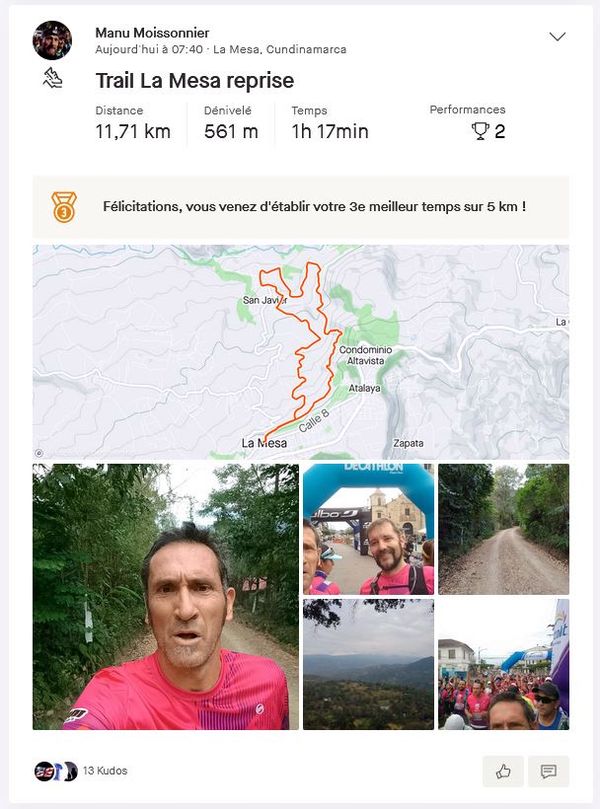Image resolution: width=600 pixels, height=809 pixels.
Task: Open the dirt trail road photo
Action: 504,529
